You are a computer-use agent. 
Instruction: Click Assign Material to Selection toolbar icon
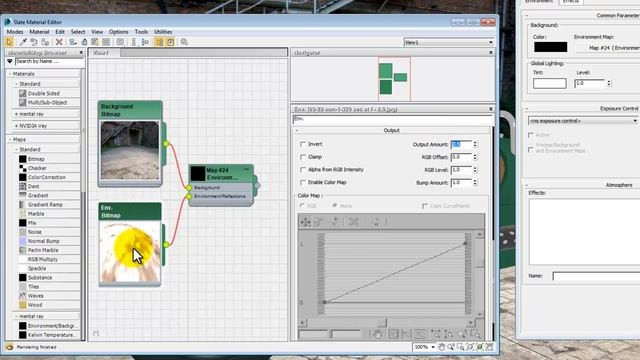[x=45, y=42]
